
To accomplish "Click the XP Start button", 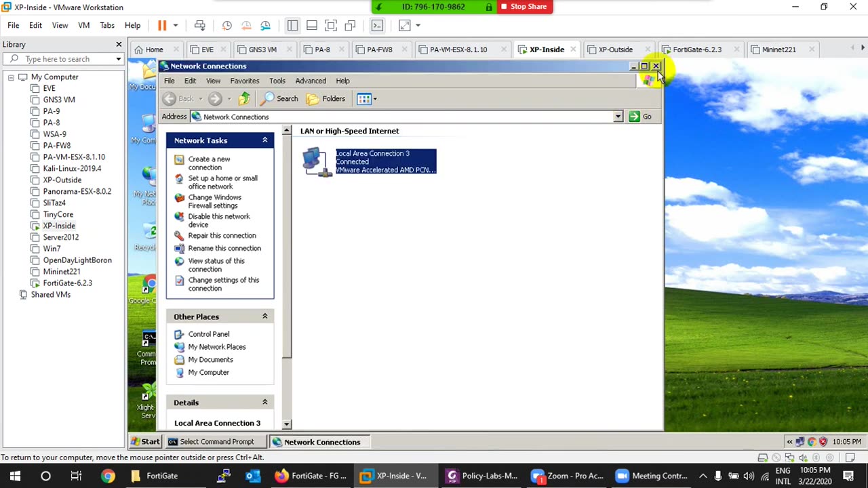I will click(146, 442).
